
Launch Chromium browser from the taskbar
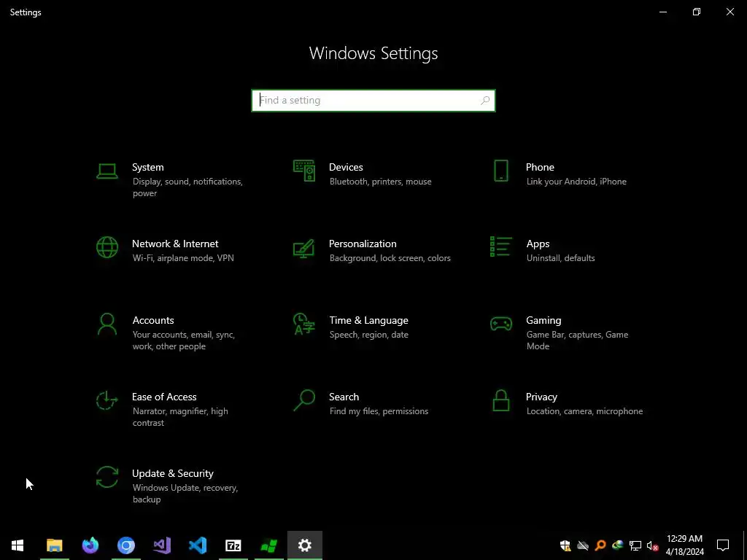coord(126,545)
